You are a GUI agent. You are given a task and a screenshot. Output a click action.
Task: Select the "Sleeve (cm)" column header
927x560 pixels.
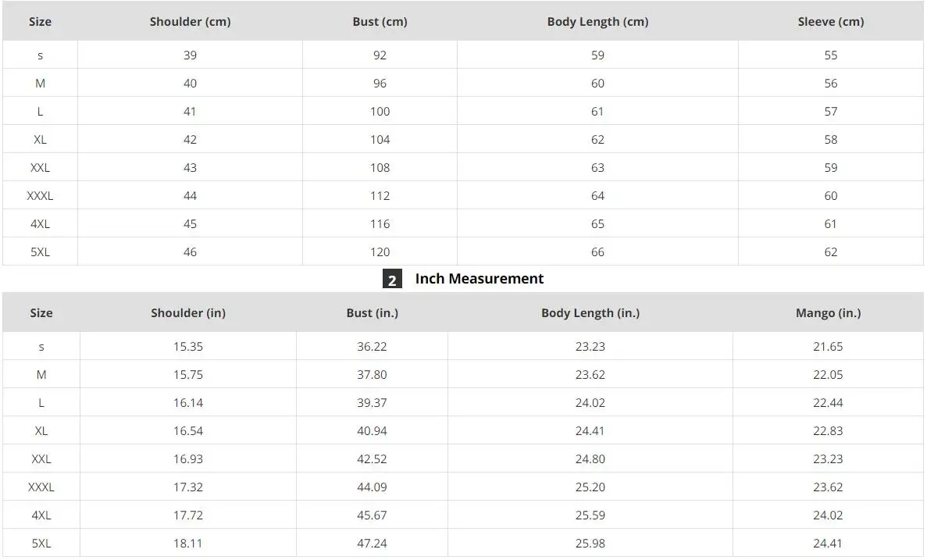point(831,21)
